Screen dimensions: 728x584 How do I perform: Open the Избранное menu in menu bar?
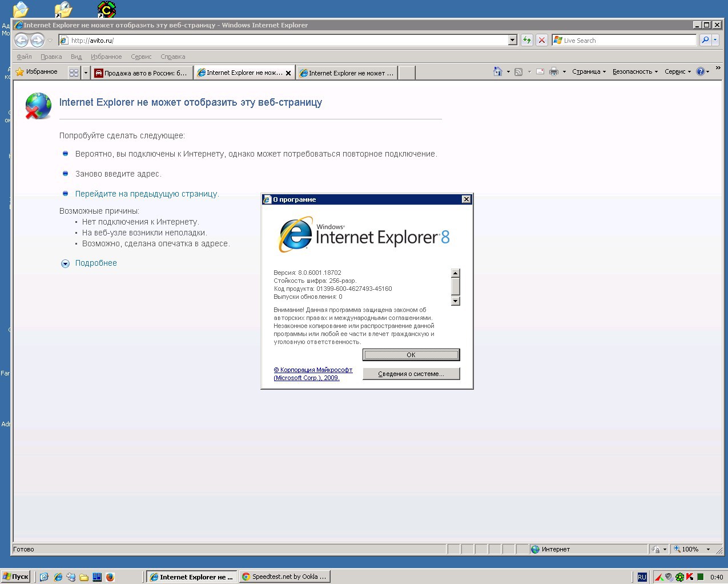point(106,57)
